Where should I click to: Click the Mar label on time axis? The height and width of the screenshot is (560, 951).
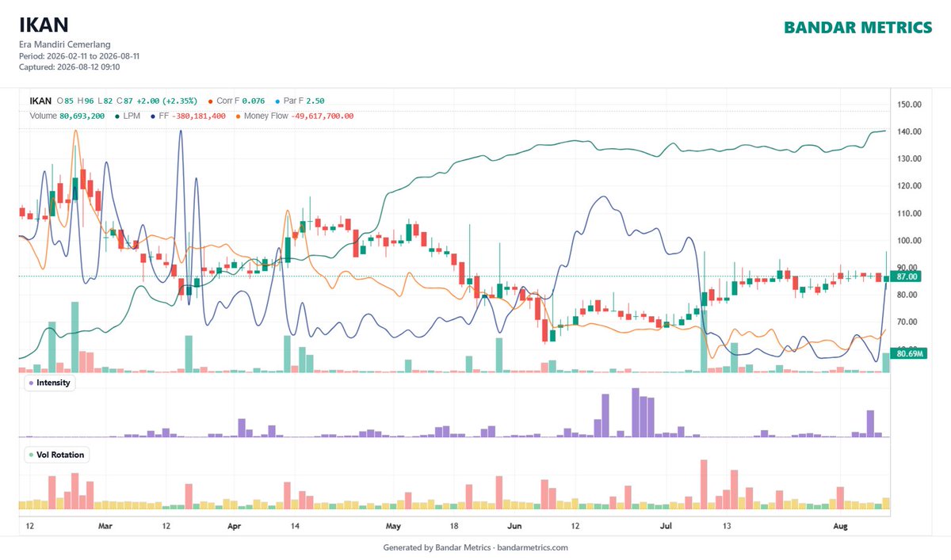tap(105, 525)
